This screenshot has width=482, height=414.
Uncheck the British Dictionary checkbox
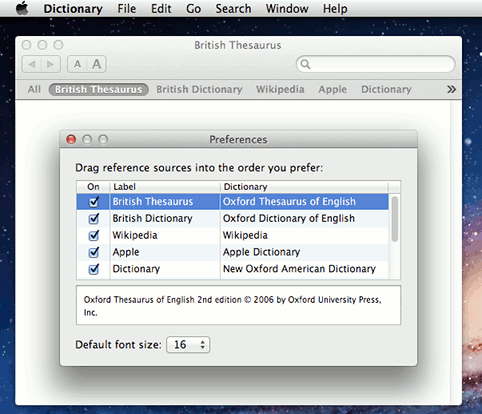94,219
